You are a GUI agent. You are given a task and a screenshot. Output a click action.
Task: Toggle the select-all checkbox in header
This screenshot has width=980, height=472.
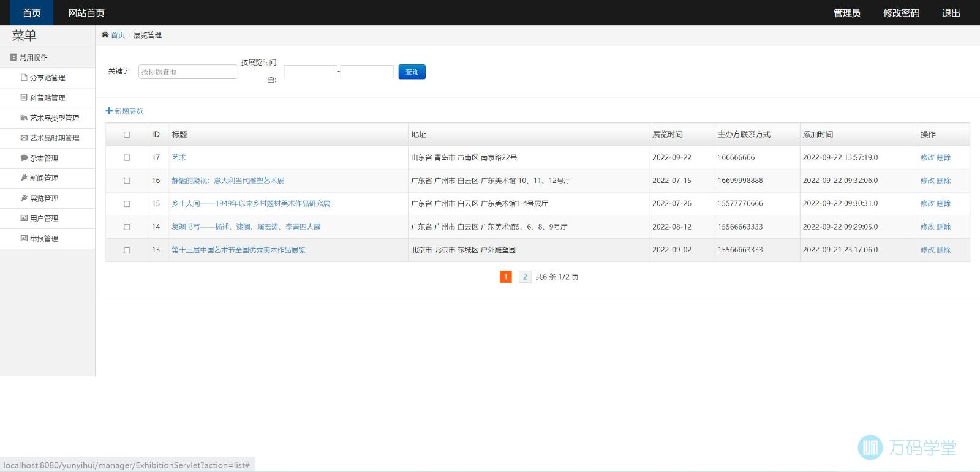coord(127,135)
